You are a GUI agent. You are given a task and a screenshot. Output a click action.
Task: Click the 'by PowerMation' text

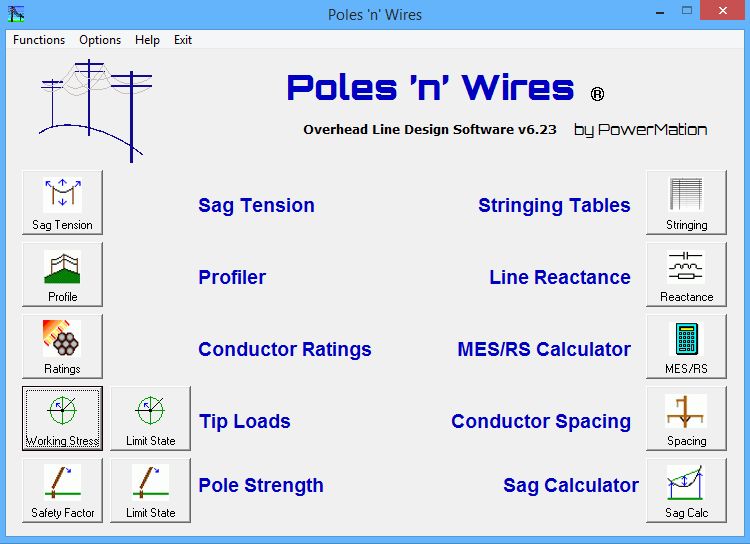pyautogui.click(x=640, y=130)
